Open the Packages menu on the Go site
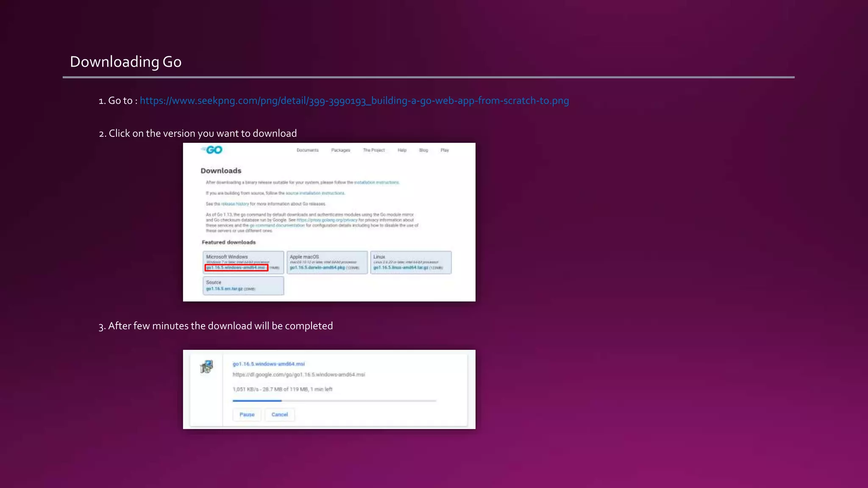This screenshot has height=488, width=868. (341, 150)
